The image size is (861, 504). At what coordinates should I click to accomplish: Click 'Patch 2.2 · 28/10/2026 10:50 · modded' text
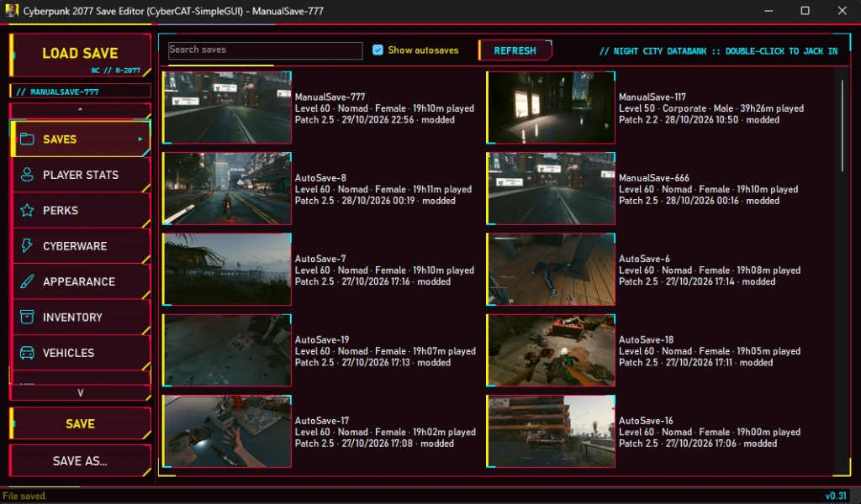pos(699,119)
